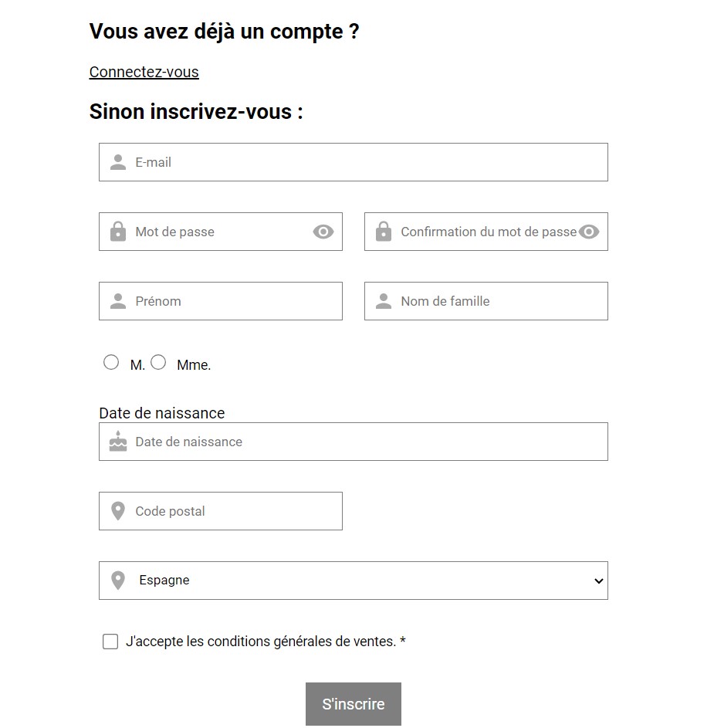714x728 pixels.
Task: Click the S'inscrire button
Action: 353,703
